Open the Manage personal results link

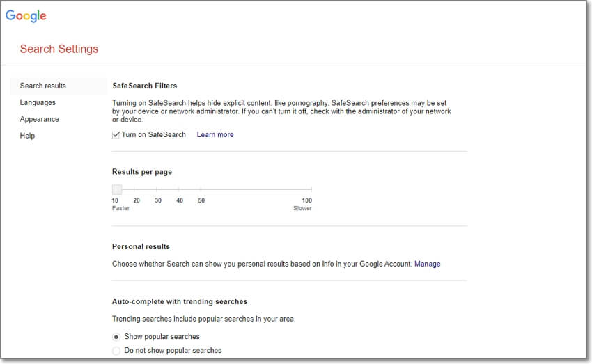[x=427, y=264]
